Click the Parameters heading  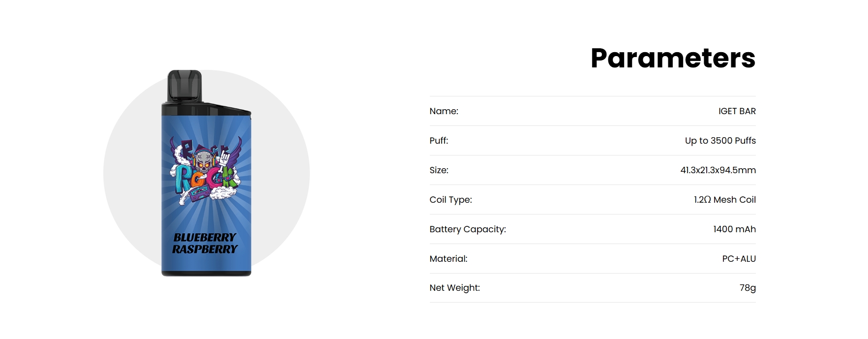673,58
